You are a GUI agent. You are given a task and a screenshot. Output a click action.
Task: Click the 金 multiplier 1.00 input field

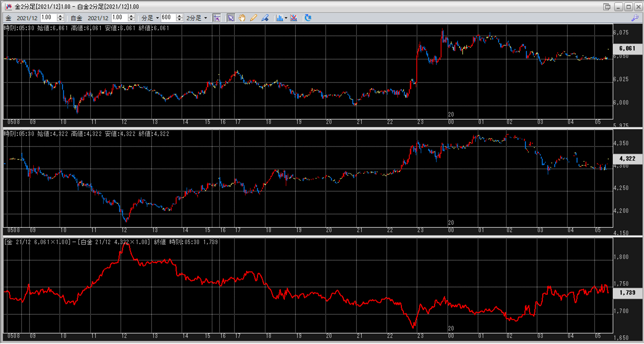tap(49, 18)
